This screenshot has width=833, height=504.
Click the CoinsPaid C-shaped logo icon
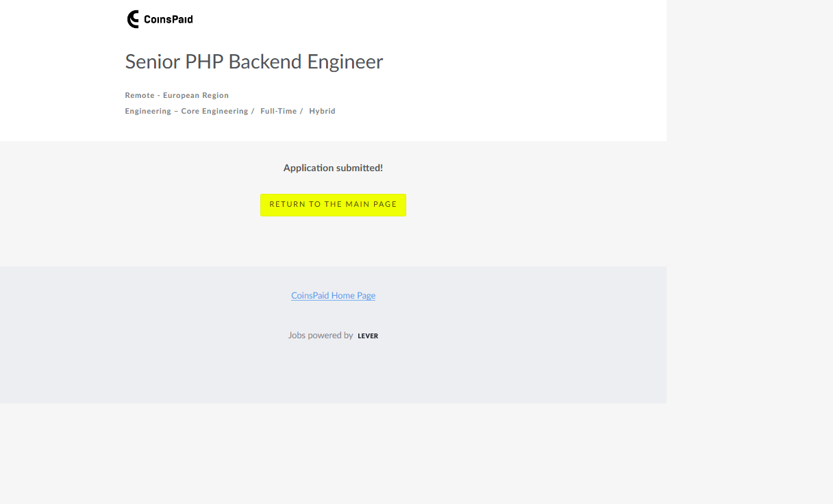pyautogui.click(x=133, y=19)
